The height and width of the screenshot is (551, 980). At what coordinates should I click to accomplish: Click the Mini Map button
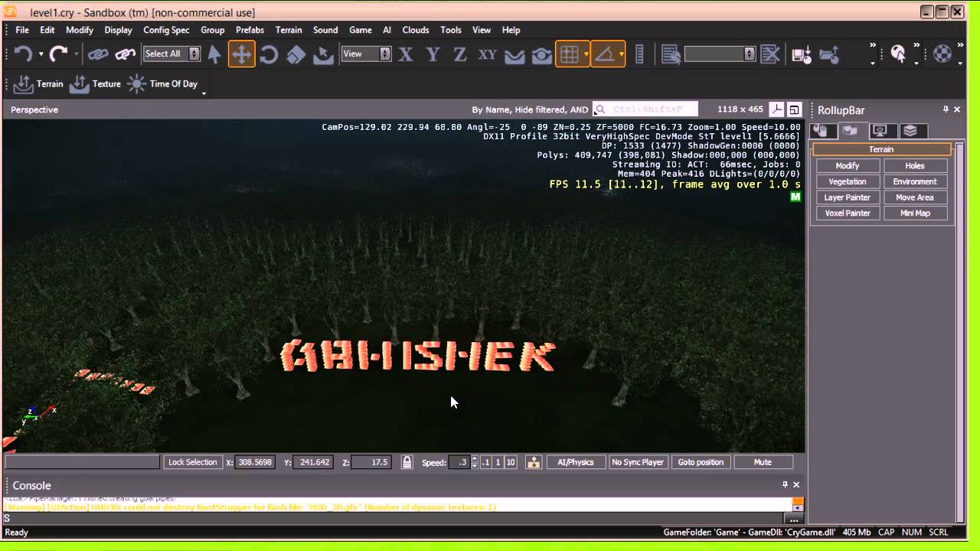915,214
